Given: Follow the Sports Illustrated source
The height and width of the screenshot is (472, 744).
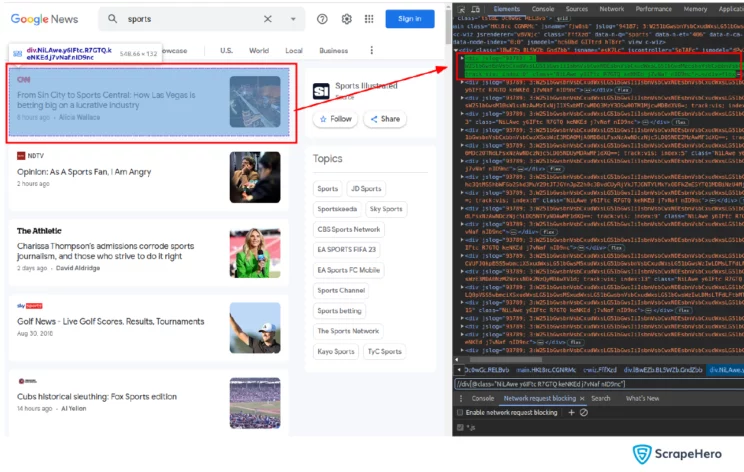Looking at the screenshot, I should click(335, 119).
